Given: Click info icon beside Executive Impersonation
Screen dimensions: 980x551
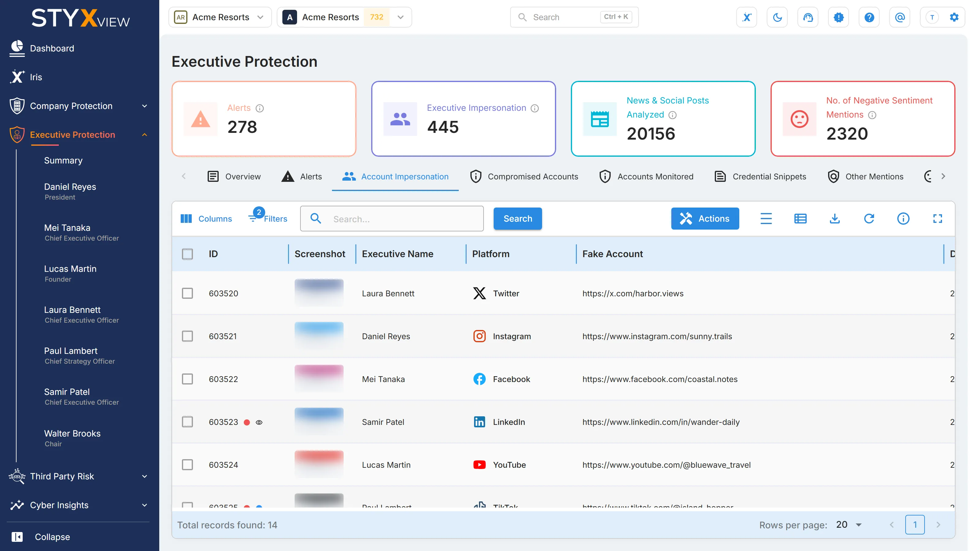Looking at the screenshot, I should pyautogui.click(x=534, y=108).
